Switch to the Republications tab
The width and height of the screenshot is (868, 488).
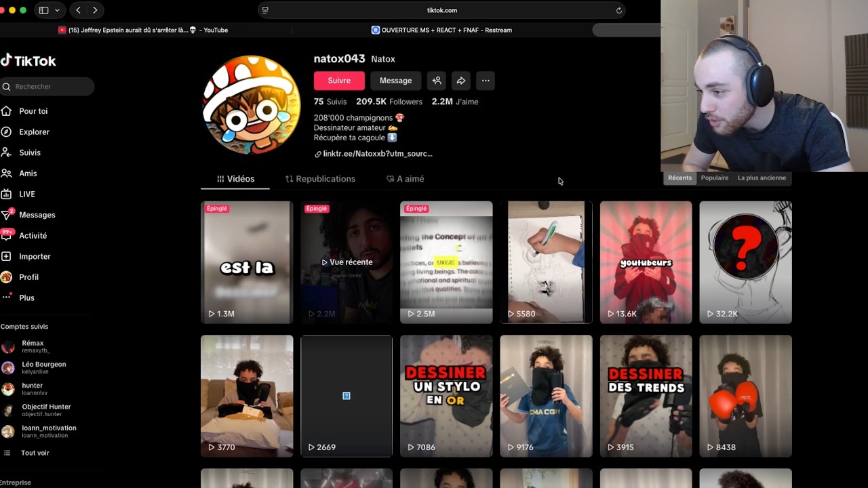click(320, 179)
